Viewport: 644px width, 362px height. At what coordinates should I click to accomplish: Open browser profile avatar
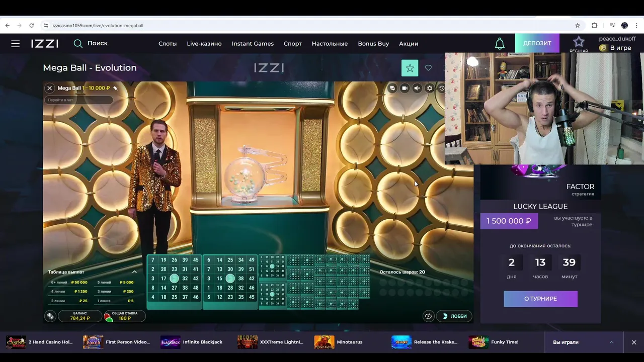click(x=624, y=25)
